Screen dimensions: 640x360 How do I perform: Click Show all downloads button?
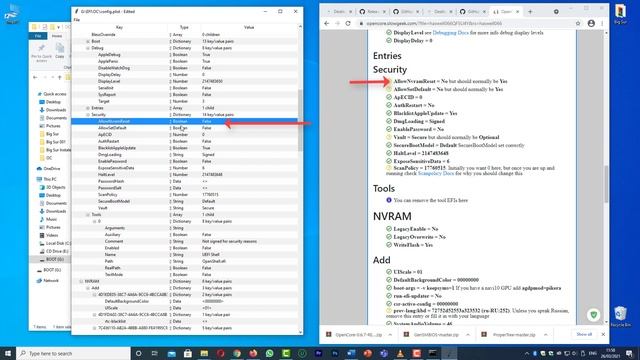coord(584,334)
